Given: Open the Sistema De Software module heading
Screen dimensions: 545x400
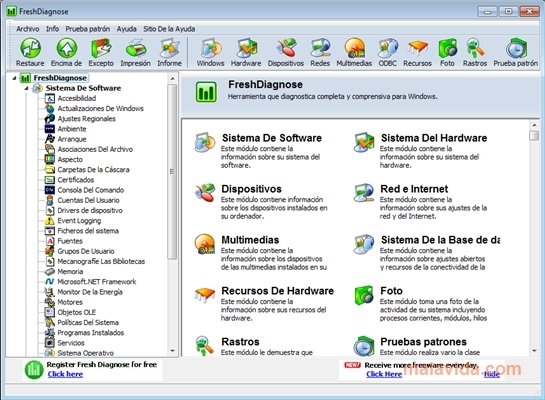Looking at the screenshot, I should click(272, 138).
